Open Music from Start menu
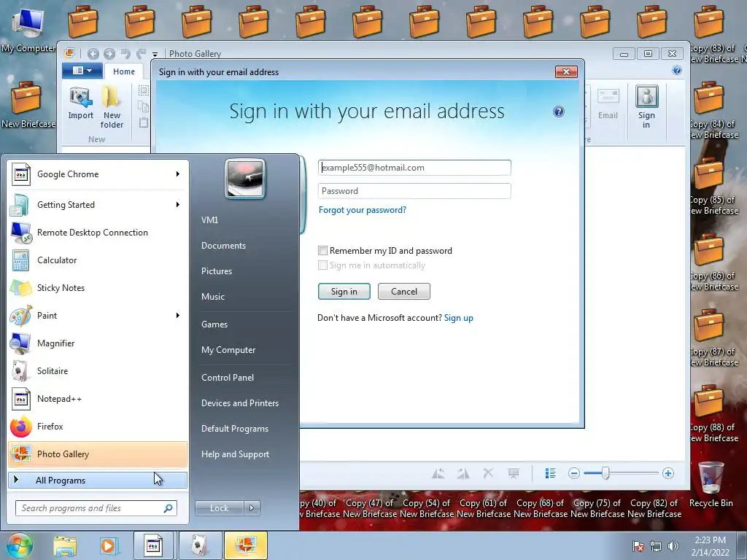Image resolution: width=747 pixels, height=560 pixels. tap(213, 297)
